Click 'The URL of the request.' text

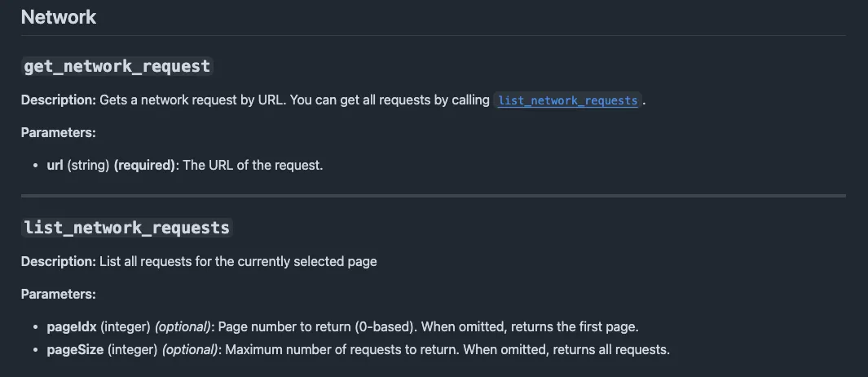[253, 165]
